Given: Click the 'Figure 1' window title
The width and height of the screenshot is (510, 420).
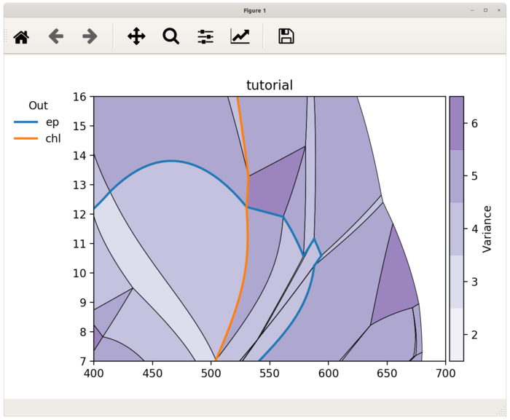Looking at the screenshot, I should click(255, 10).
